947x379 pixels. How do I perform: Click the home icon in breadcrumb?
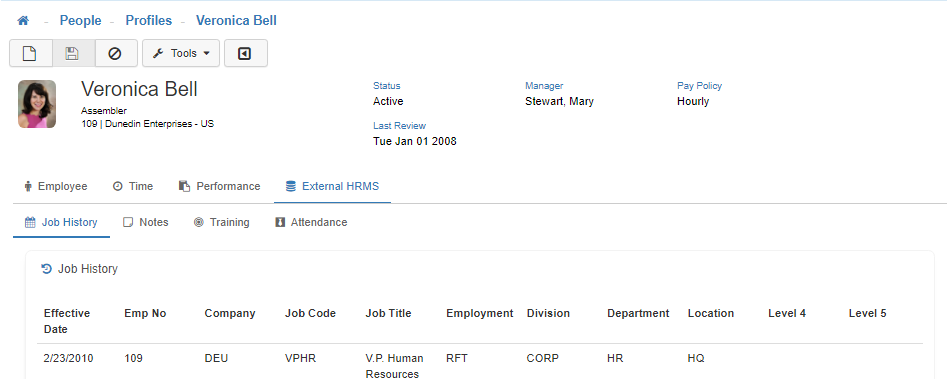pos(23,21)
